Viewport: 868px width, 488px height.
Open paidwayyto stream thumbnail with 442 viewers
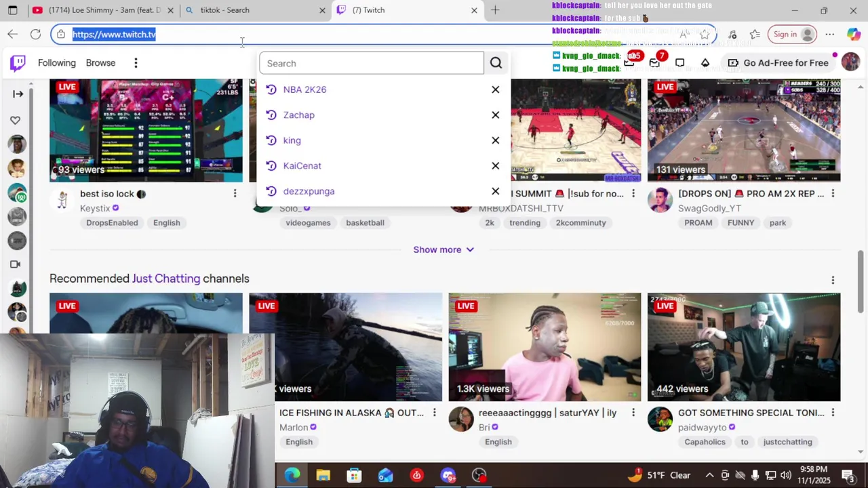(744, 347)
